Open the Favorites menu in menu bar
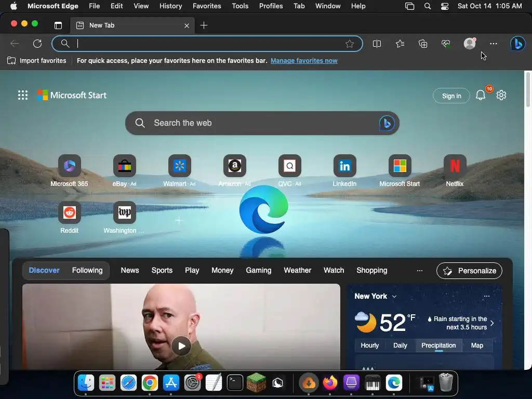532x399 pixels. tap(207, 6)
